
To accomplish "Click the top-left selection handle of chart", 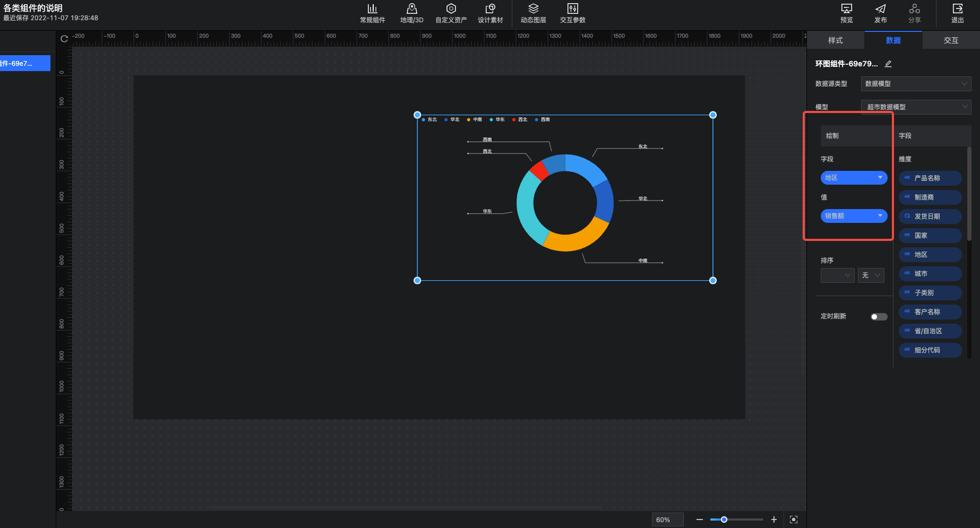I will pyautogui.click(x=417, y=115).
